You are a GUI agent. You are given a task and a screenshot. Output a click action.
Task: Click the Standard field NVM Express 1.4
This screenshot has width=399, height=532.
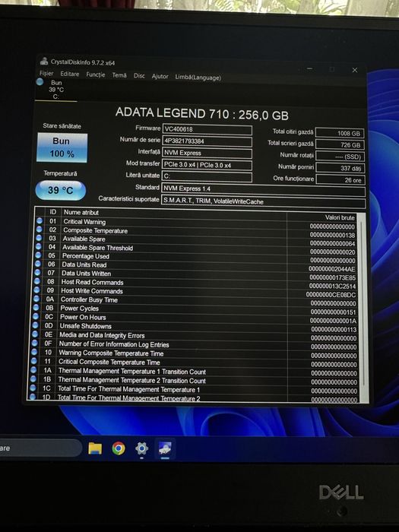click(263, 189)
